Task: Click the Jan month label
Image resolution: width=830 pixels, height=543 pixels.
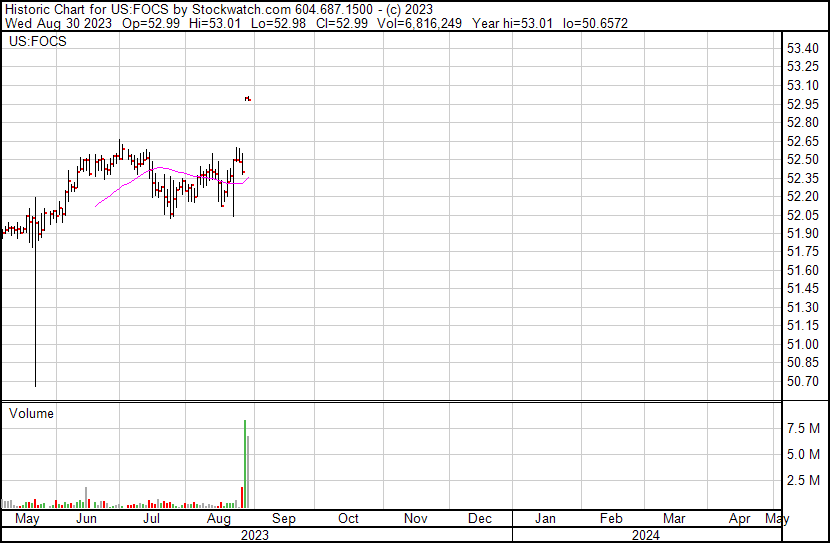Action: (545, 518)
